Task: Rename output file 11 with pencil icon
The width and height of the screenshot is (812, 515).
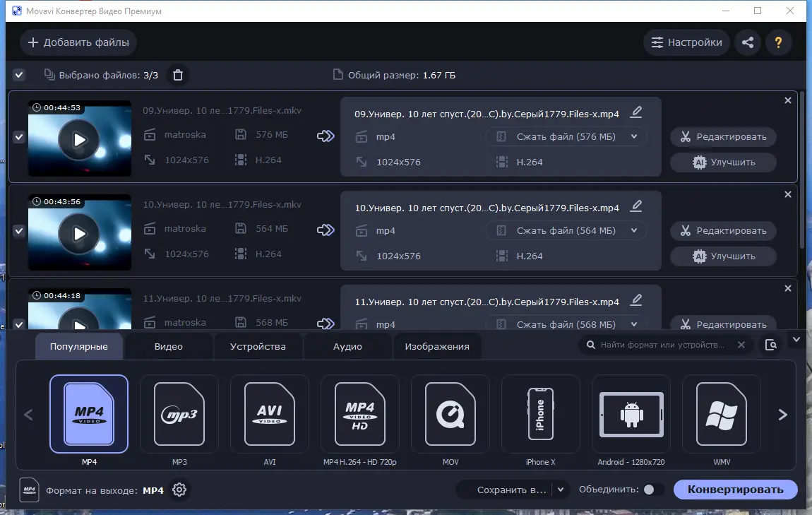Action: tap(636, 300)
